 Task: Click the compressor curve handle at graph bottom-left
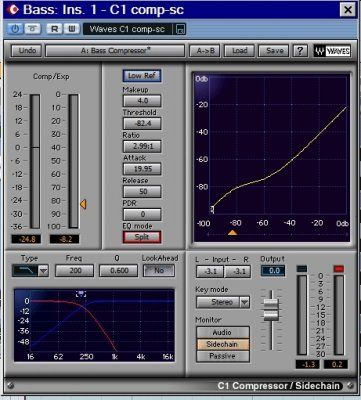tap(212, 210)
